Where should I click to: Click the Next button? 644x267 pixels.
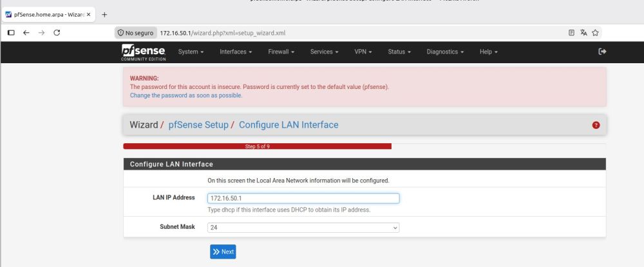coord(223,252)
